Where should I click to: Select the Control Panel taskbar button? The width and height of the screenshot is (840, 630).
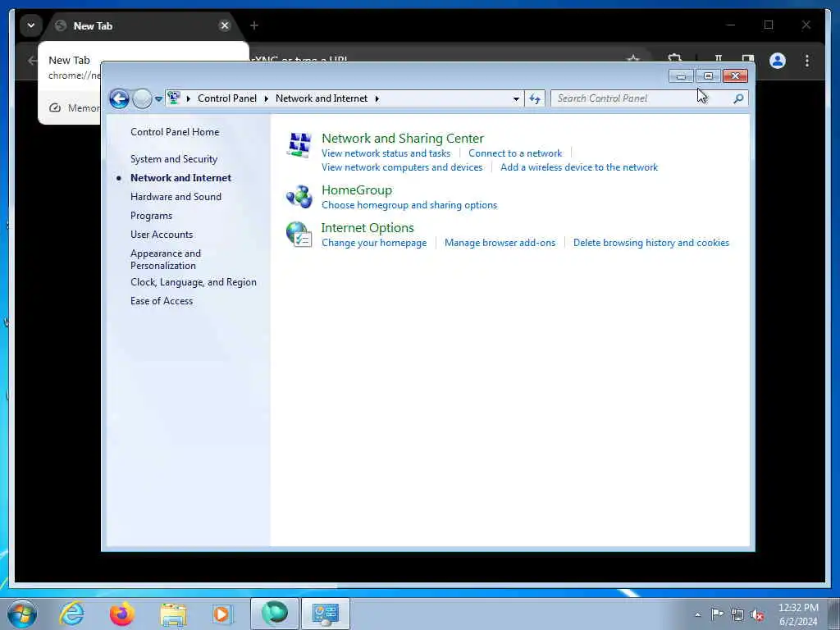325,614
